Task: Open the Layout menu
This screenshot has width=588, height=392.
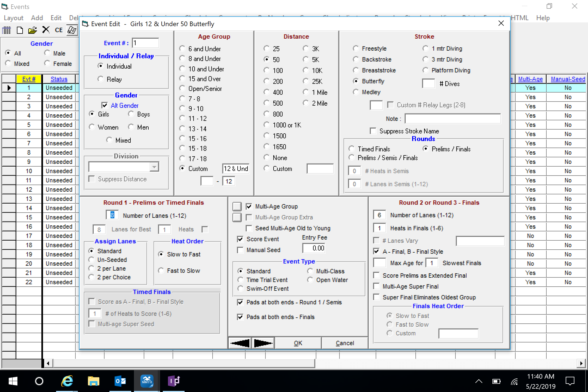Action: [x=14, y=18]
